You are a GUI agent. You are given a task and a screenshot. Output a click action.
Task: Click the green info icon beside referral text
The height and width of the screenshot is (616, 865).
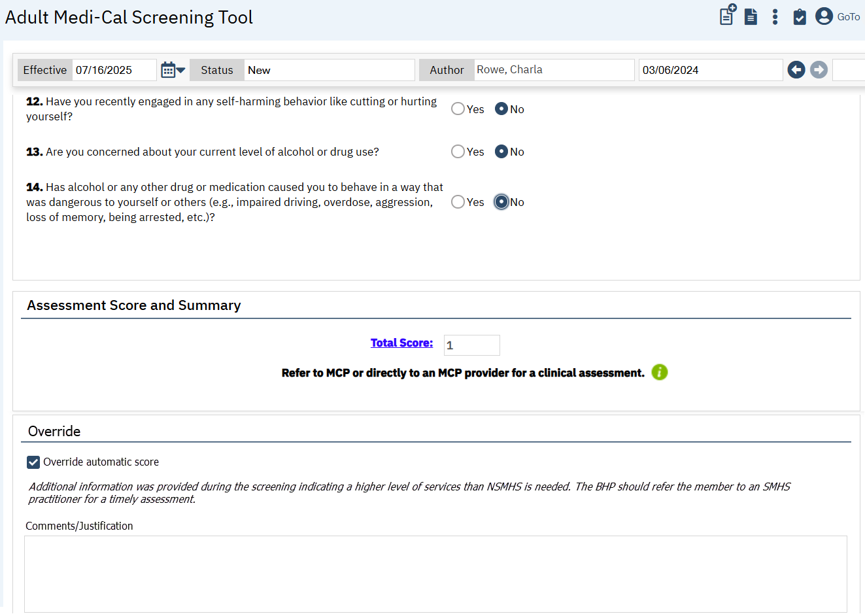pyautogui.click(x=659, y=372)
